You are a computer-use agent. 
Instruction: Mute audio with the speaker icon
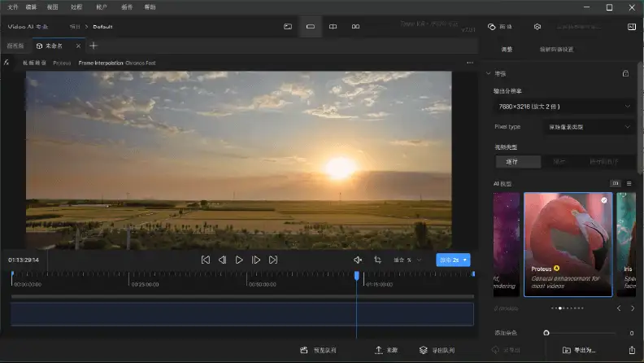tap(358, 260)
